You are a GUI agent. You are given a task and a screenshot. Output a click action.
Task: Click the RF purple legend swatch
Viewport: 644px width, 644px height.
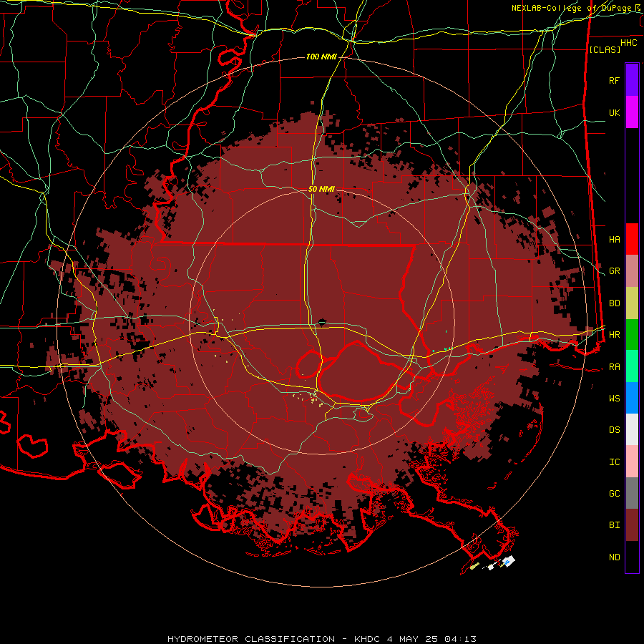tap(632, 80)
